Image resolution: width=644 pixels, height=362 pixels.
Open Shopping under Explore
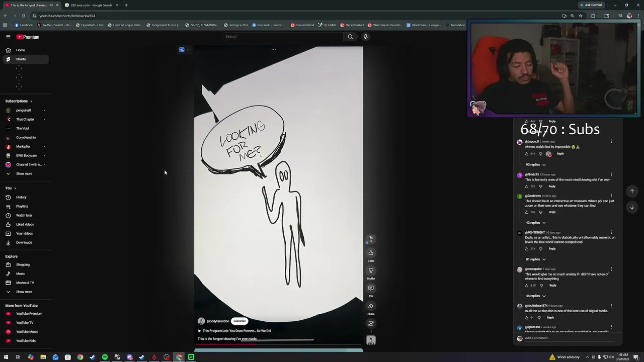click(24, 264)
